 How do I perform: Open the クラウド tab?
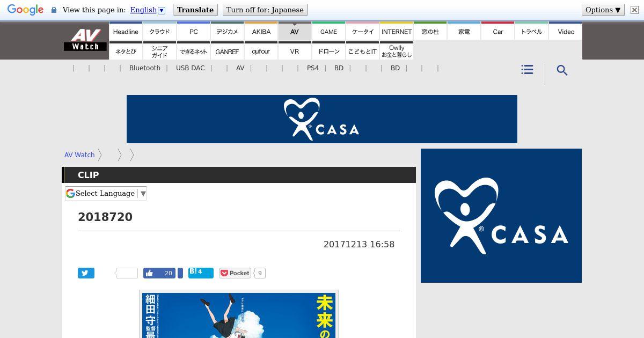tap(159, 32)
